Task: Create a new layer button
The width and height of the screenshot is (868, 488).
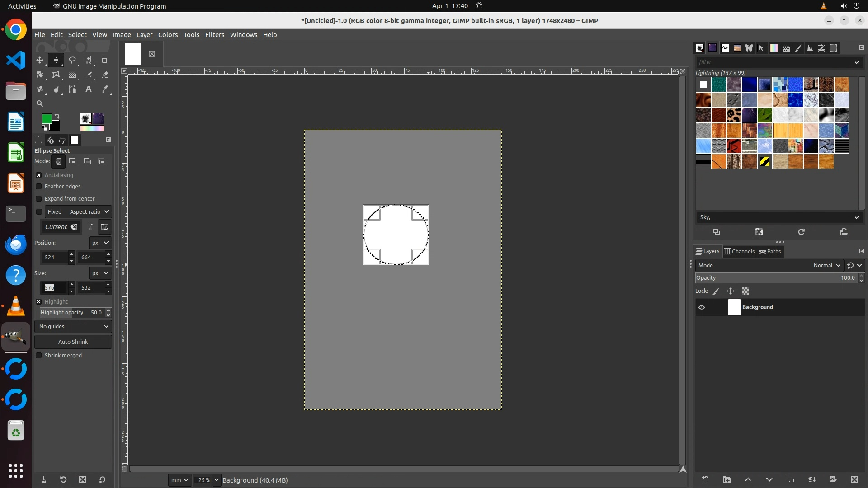Action: click(x=705, y=479)
